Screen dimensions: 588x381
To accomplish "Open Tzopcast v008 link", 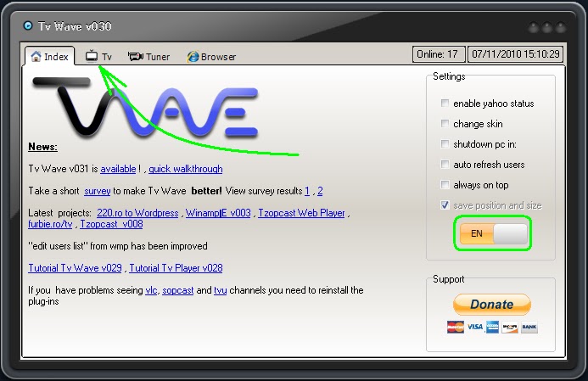I will click(x=111, y=224).
